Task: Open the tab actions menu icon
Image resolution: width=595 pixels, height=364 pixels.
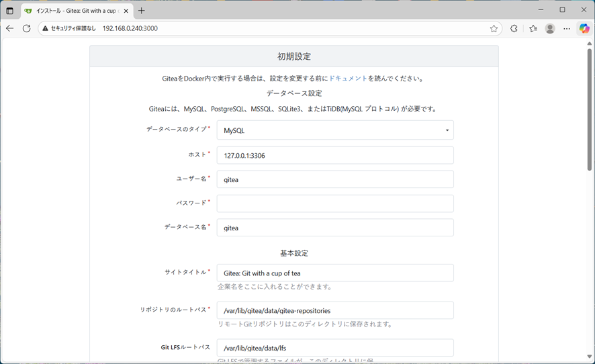Action: (10, 11)
